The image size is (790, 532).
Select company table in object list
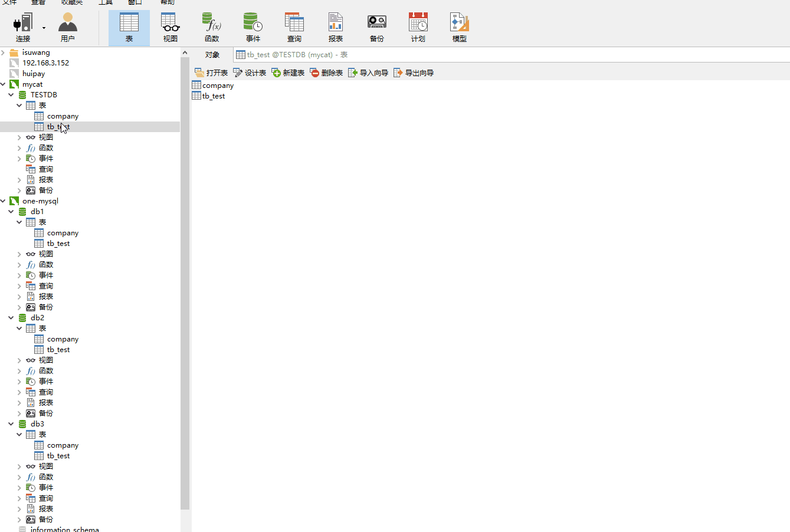pyautogui.click(x=213, y=86)
